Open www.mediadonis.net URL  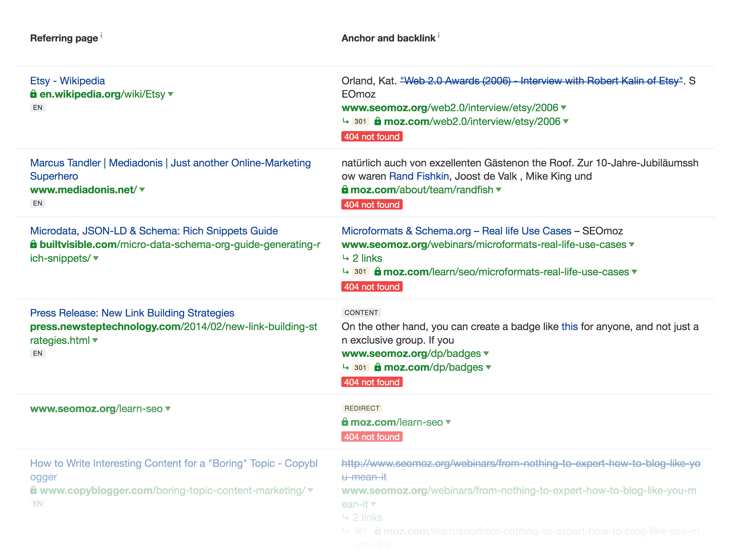point(83,190)
